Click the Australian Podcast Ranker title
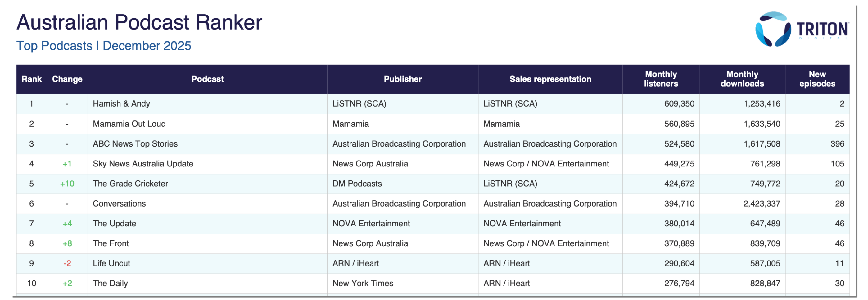 tap(139, 23)
